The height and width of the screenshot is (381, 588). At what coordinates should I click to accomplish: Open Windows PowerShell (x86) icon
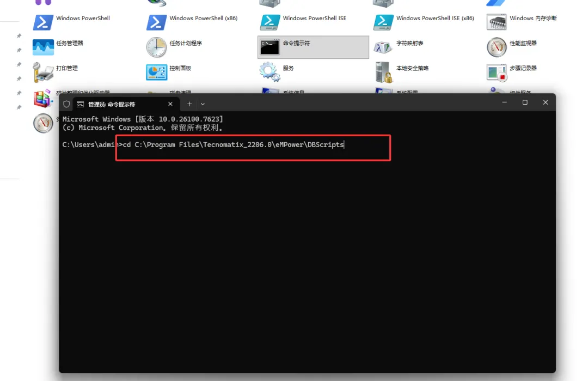click(x=156, y=22)
